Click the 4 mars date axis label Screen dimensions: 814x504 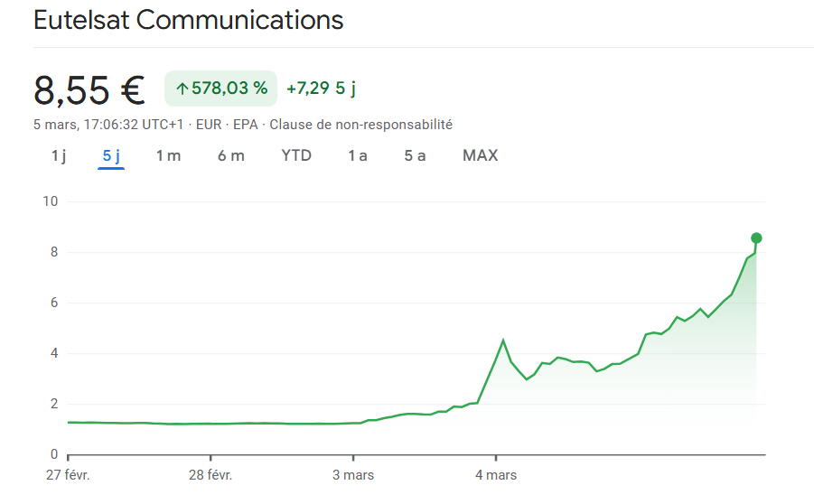tap(495, 474)
